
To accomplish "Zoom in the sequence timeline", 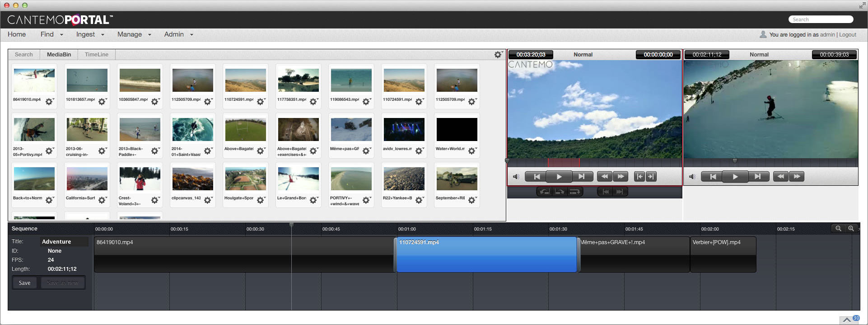I will 851,229.
